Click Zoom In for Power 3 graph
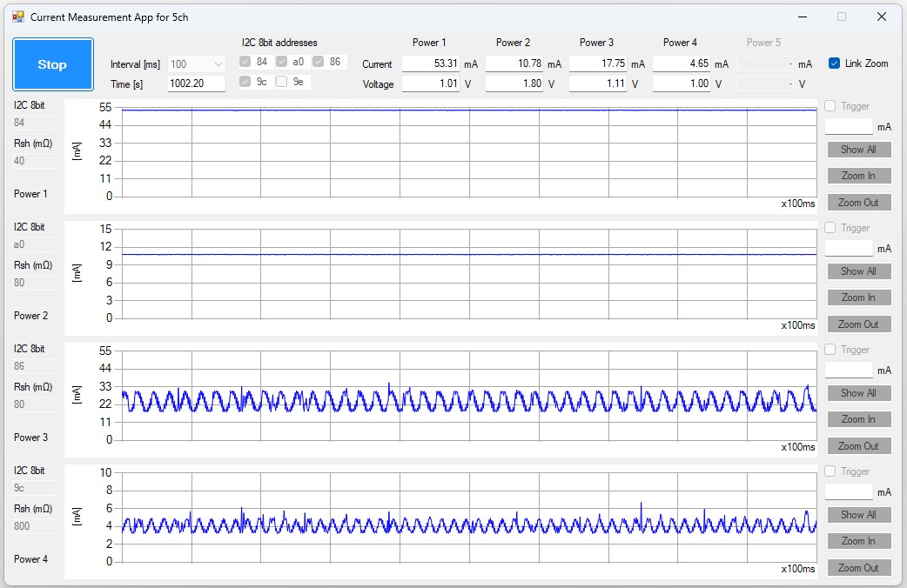This screenshot has height=588, width=907. (x=859, y=419)
